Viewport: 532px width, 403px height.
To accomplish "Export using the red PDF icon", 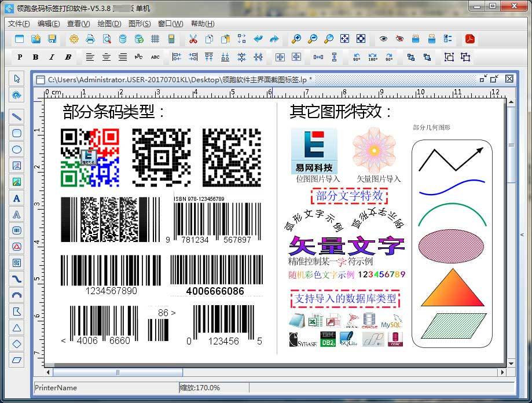I will (x=469, y=39).
